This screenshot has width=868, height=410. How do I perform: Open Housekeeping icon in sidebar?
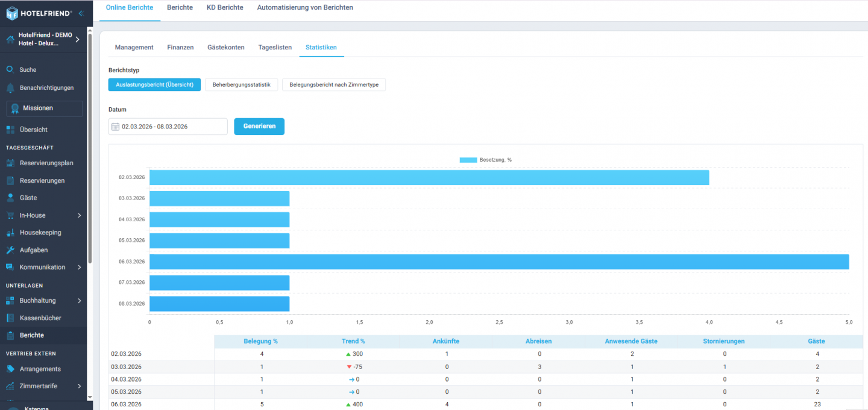pos(10,233)
